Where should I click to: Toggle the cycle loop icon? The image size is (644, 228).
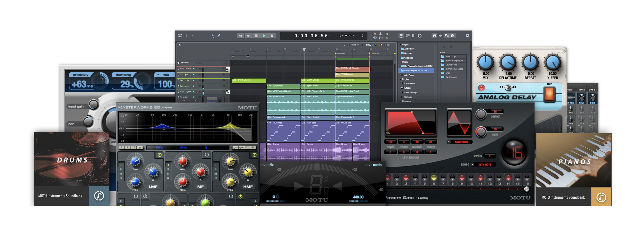click(x=375, y=38)
